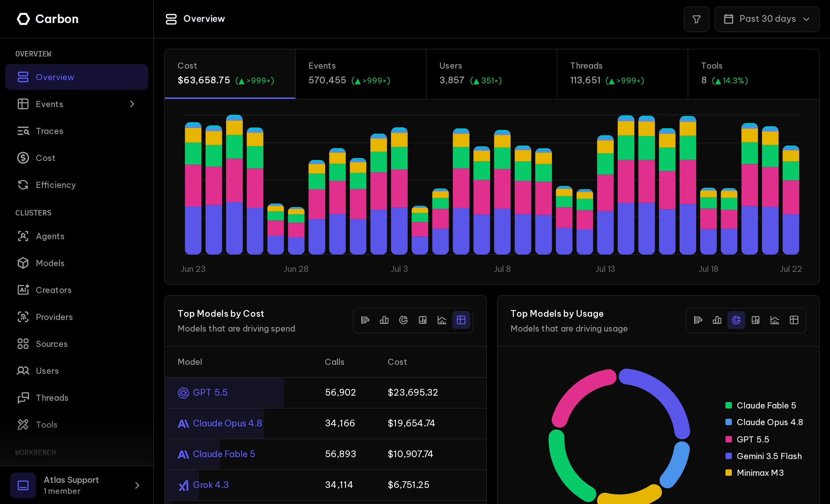Image resolution: width=830 pixels, height=504 pixels.
Task: Switch Top Models by Usage to horizontal bar view
Action: coord(698,320)
